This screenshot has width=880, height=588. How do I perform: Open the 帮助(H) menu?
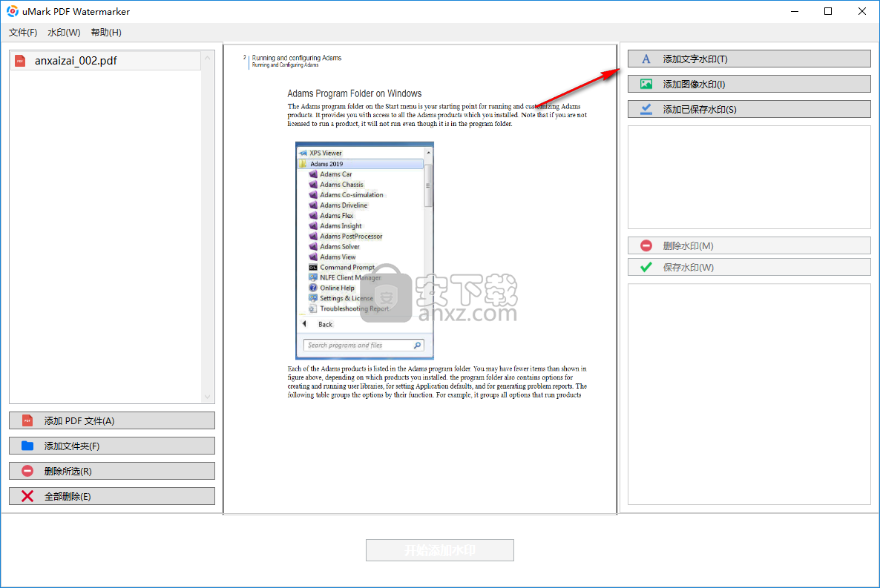coord(106,33)
